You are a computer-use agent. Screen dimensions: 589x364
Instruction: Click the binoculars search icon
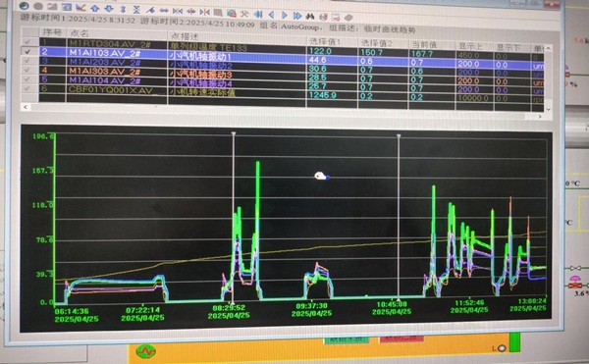(309, 16)
